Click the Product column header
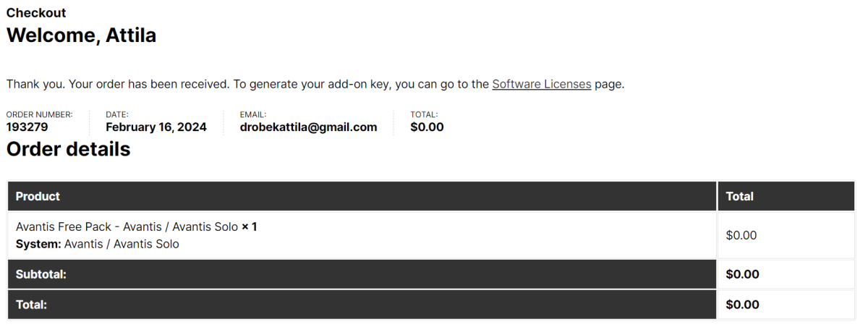Image resolution: width=868 pixels, height=335 pixels. pyautogui.click(x=38, y=196)
